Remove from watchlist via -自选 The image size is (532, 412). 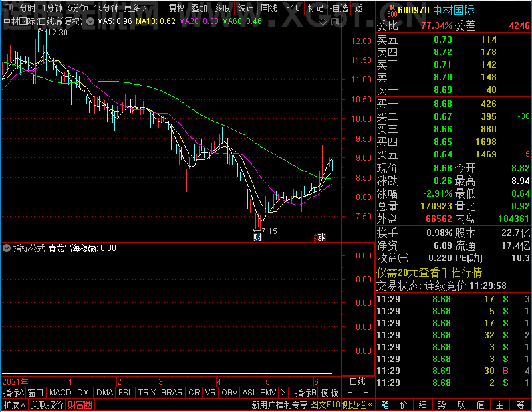coord(339,8)
